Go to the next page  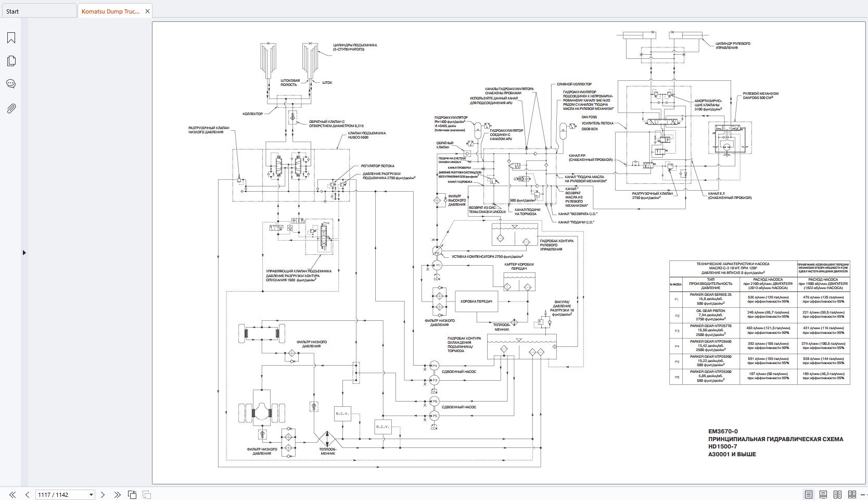click(x=103, y=494)
